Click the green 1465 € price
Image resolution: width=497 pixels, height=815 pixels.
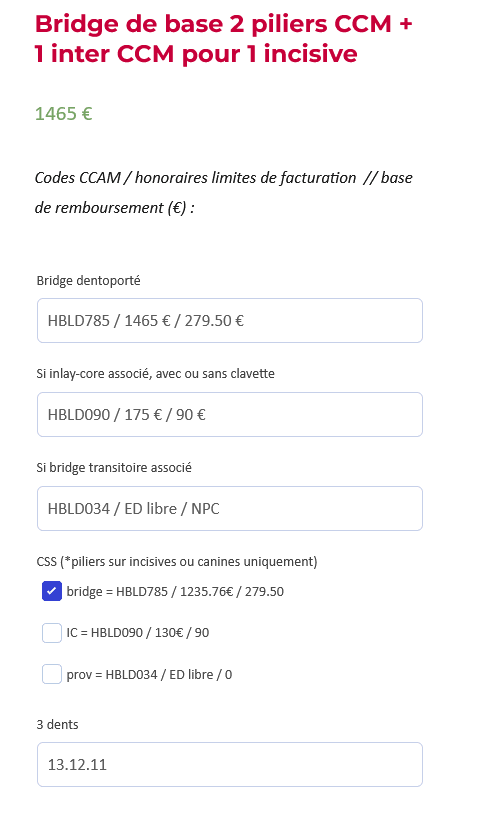coord(63,113)
